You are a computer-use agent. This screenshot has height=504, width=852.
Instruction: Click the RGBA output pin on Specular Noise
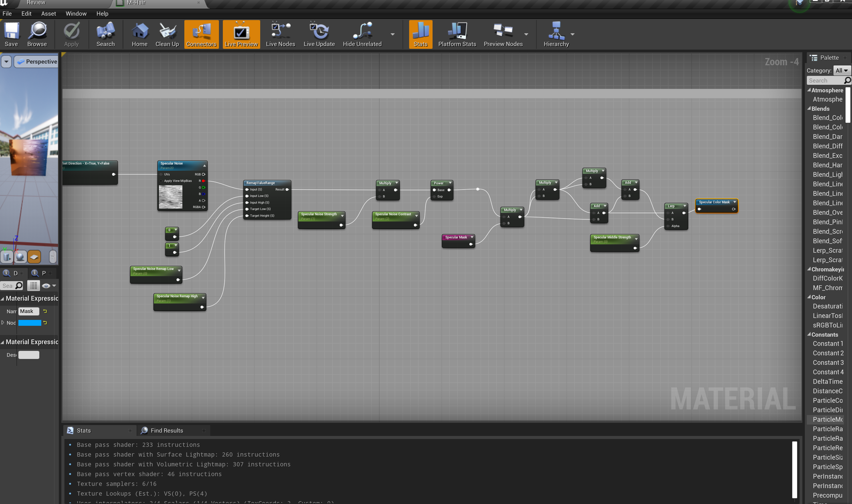click(203, 207)
